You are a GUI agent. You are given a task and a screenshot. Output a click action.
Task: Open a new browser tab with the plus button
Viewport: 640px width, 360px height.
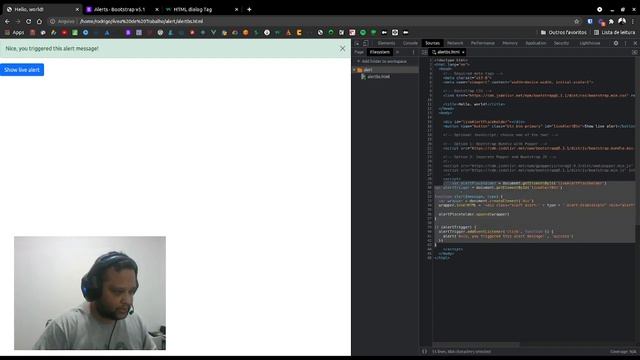249,9
